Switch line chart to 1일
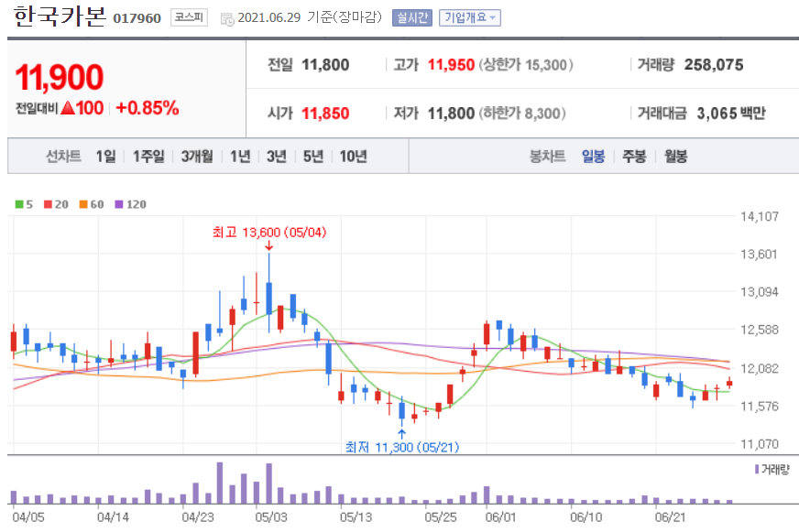This screenshot has height=532, width=799. [105, 157]
